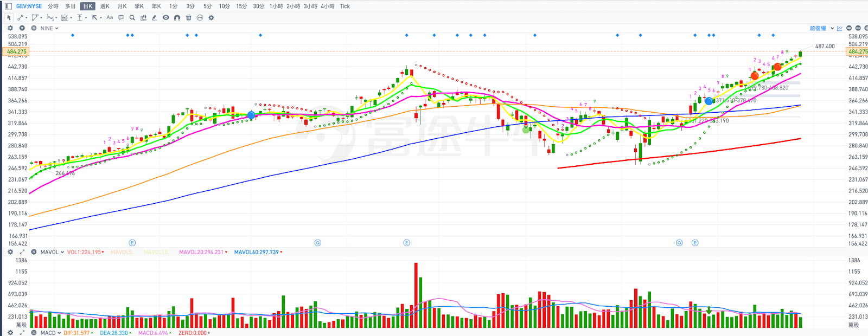Maximize the MAVOL volume panel
Viewport: 868px width, 336px height.
point(22,252)
